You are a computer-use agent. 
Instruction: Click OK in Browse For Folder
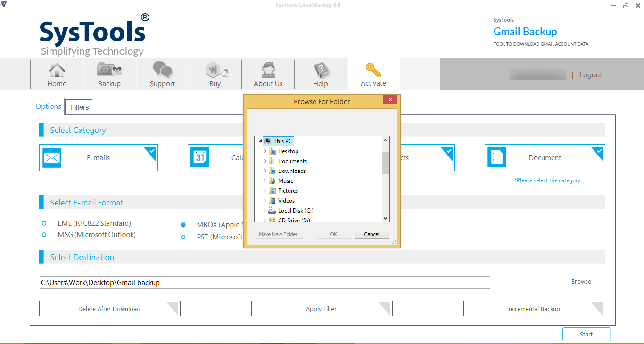click(334, 234)
